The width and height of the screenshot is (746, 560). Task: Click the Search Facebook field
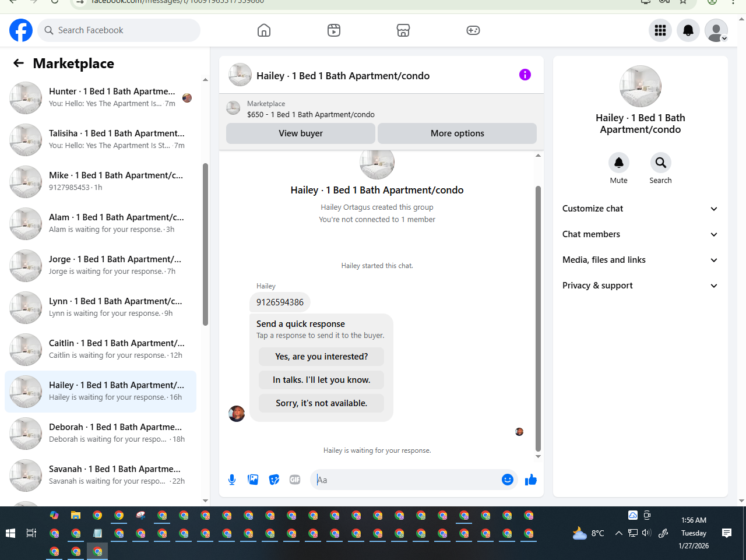click(119, 30)
